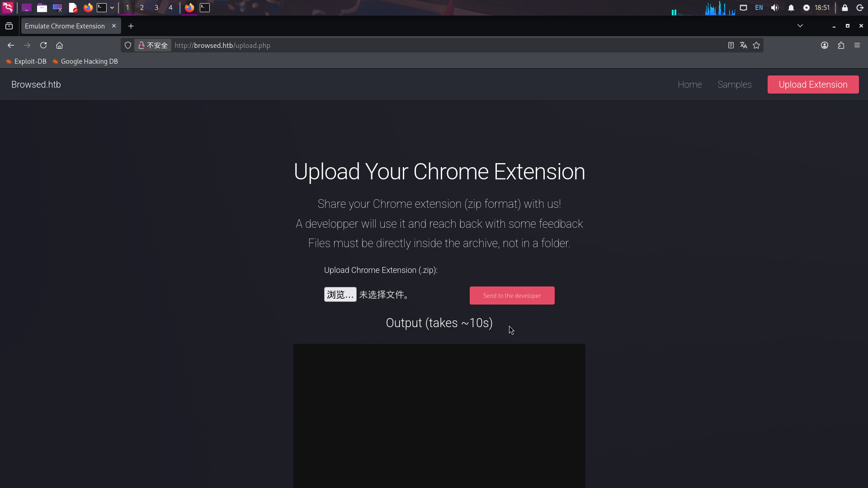868x488 pixels.
Task: Expand the list all tabs chevron
Action: (800, 26)
